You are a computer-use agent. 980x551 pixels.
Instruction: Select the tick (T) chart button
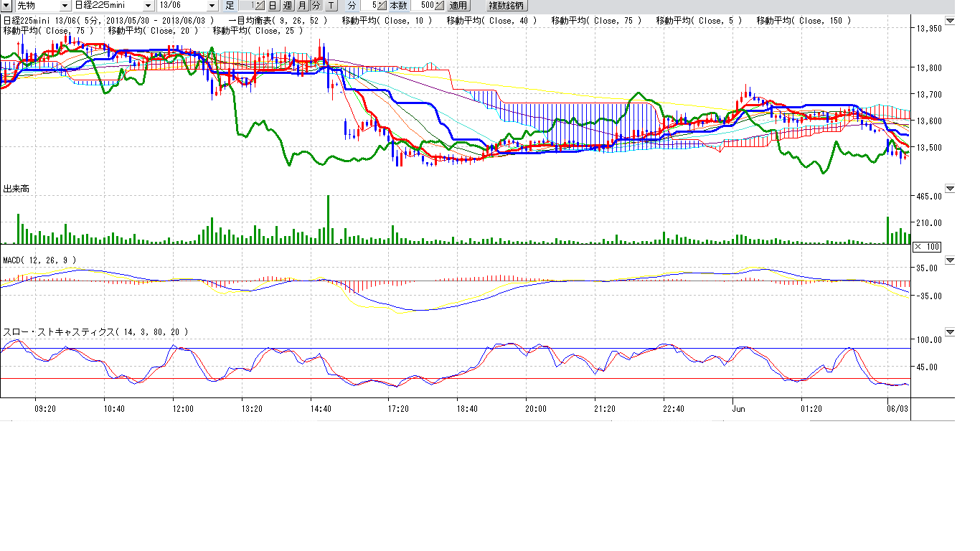tap(330, 5)
